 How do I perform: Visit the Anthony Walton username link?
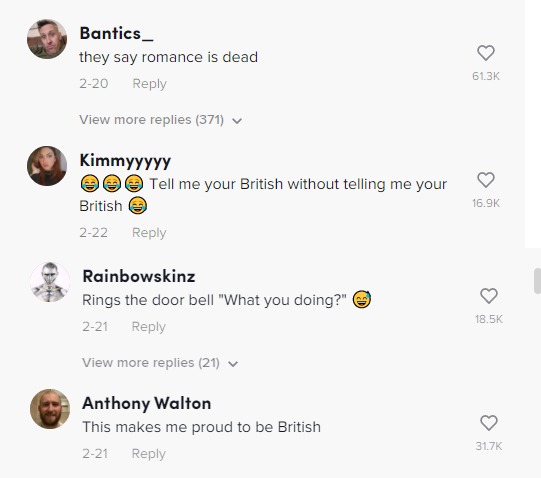click(147, 403)
